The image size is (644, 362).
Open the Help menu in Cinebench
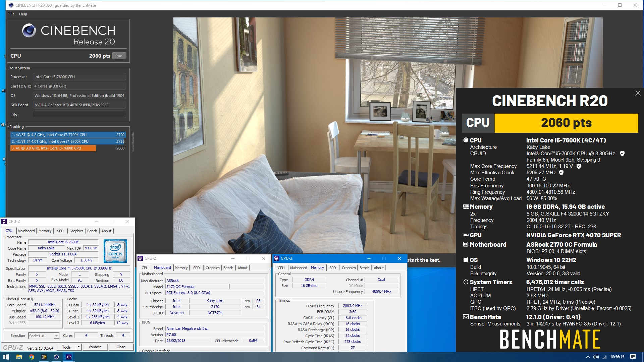point(23,14)
